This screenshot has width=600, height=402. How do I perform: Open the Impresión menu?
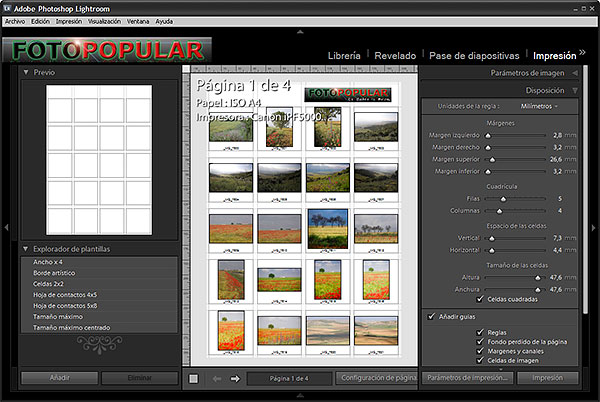(69, 21)
